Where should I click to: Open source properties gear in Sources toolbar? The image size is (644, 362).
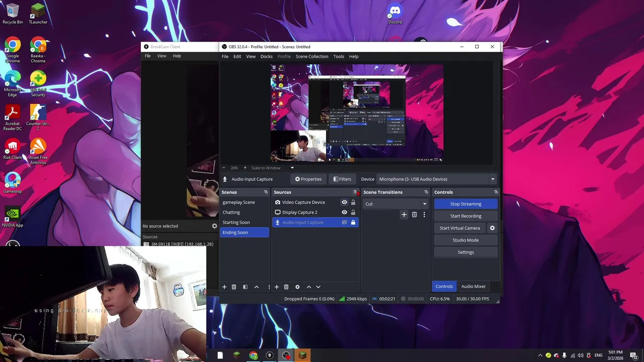[297, 287]
